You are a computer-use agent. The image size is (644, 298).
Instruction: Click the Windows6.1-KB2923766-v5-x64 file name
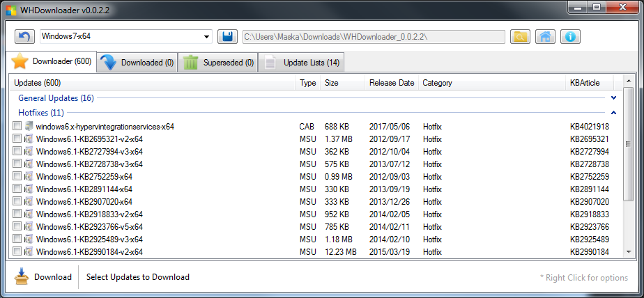(x=89, y=226)
